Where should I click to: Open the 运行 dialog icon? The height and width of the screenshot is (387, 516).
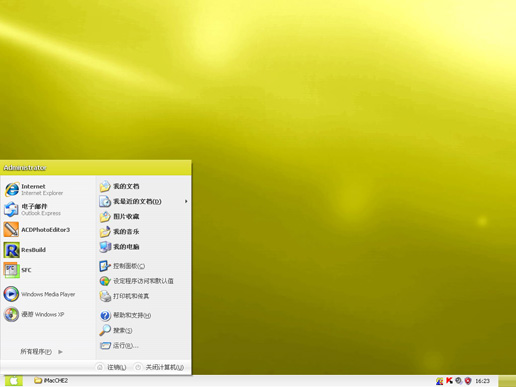pyautogui.click(x=105, y=345)
